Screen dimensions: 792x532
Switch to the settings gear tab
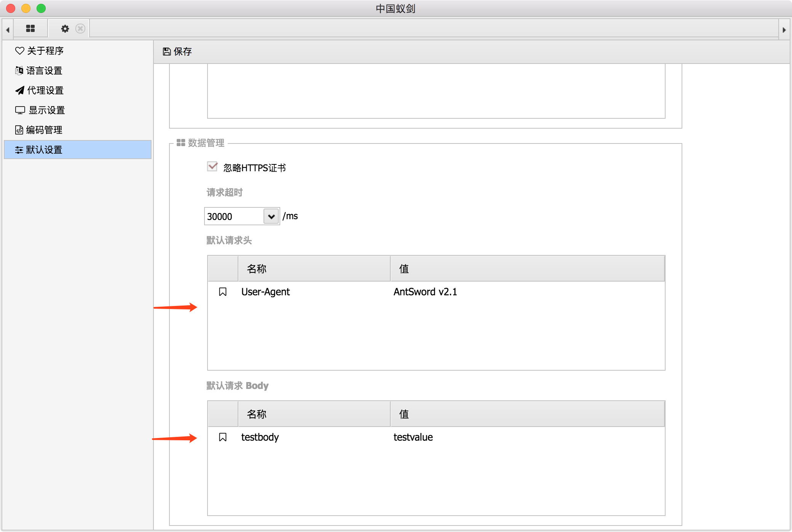click(x=65, y=29)
